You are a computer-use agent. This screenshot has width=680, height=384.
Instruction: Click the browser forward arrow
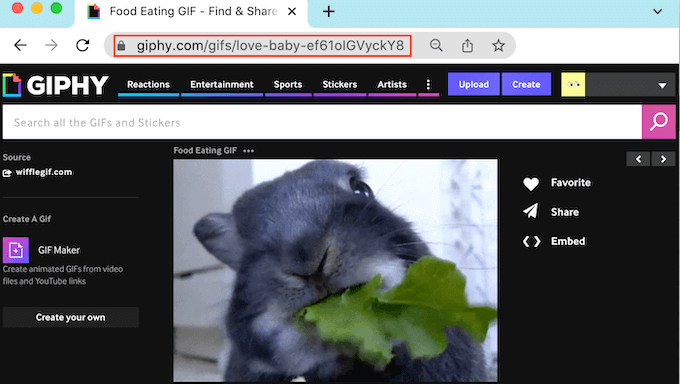point(51,45)
